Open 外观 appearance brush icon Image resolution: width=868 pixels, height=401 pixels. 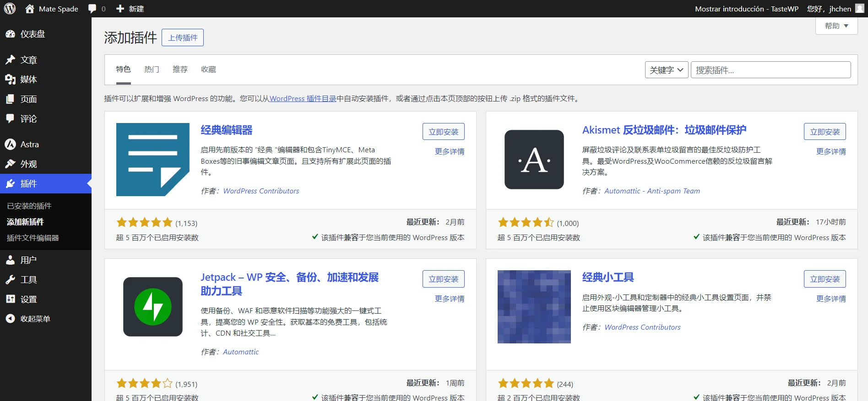(x=10, y=164)
